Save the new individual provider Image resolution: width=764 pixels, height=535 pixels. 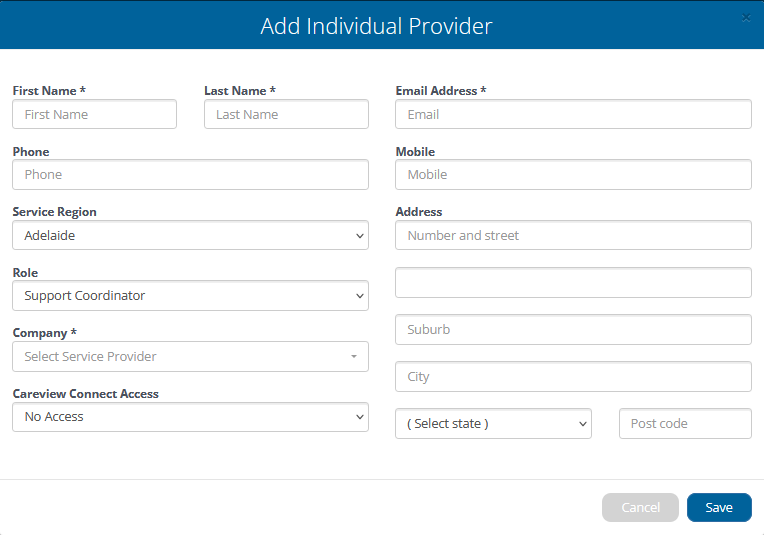[x=719, y=508]
